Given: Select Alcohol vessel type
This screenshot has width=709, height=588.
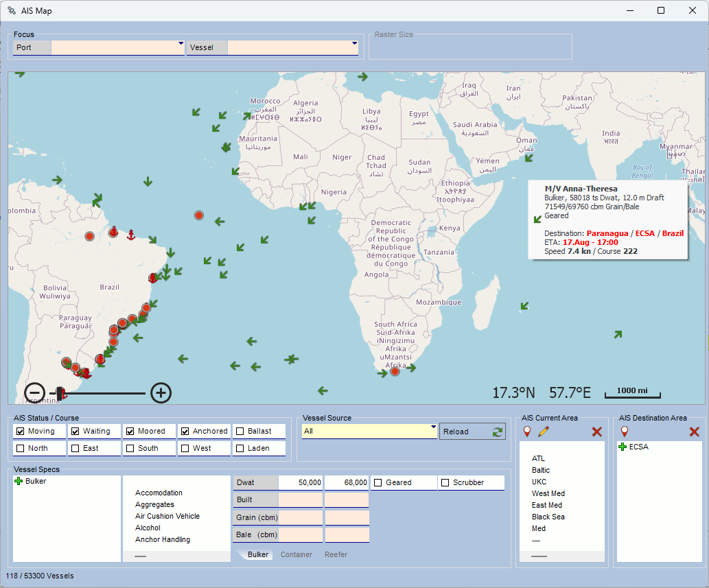Looking at the screenshot, I should (148, 528).
